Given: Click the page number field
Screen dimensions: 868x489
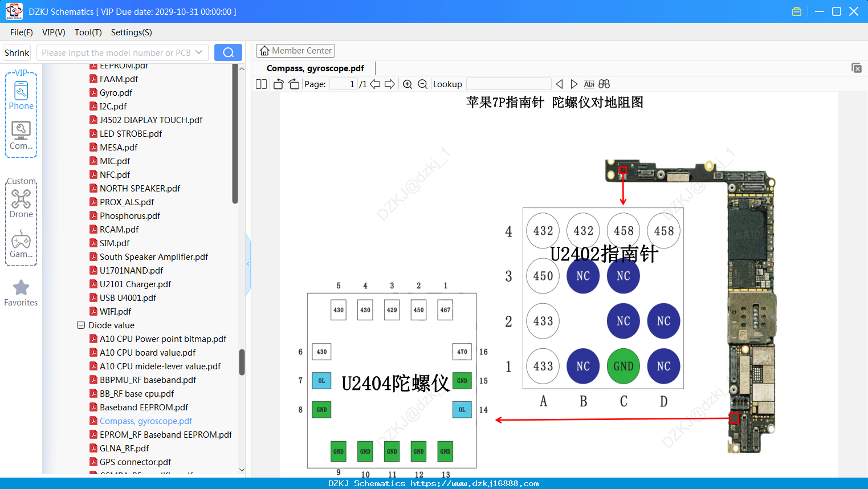Looking at the screenshot, I should pos(344,84).
